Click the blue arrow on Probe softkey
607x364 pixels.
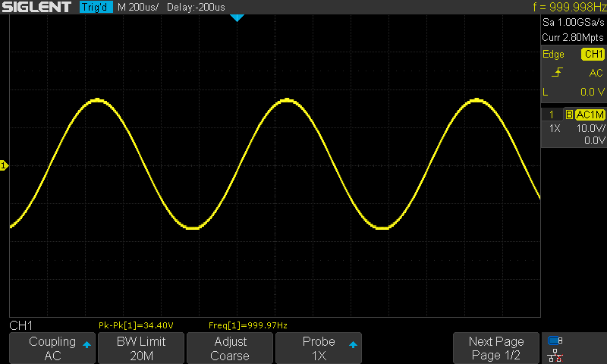point(353,344)
